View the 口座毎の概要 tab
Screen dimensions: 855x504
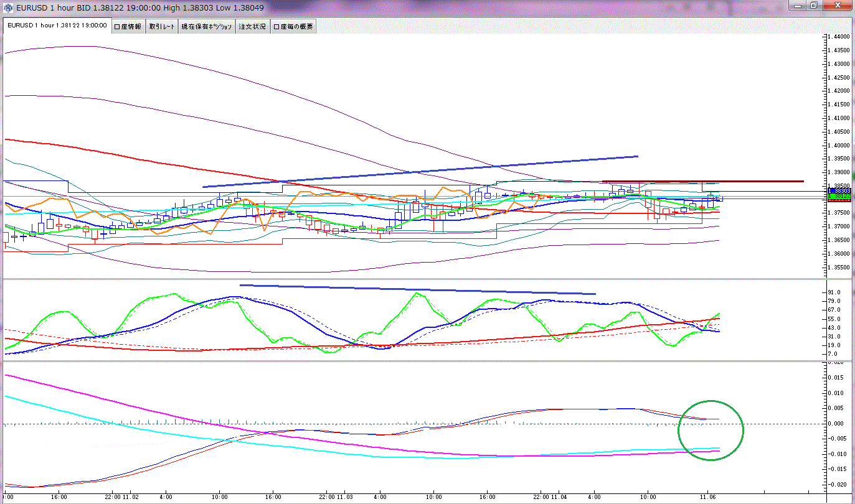[x=294, y=27]
